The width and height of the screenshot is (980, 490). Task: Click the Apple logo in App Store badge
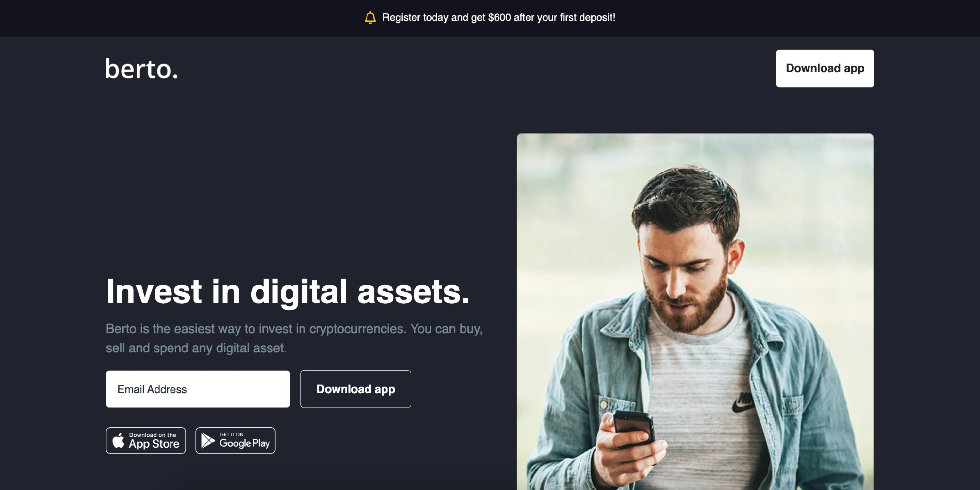[118, 441]
